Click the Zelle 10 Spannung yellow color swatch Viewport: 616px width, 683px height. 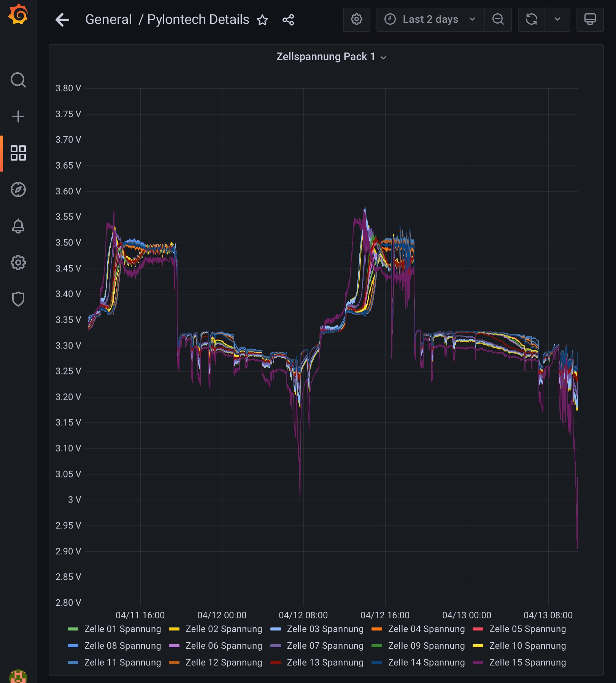[x=478, y=646]
